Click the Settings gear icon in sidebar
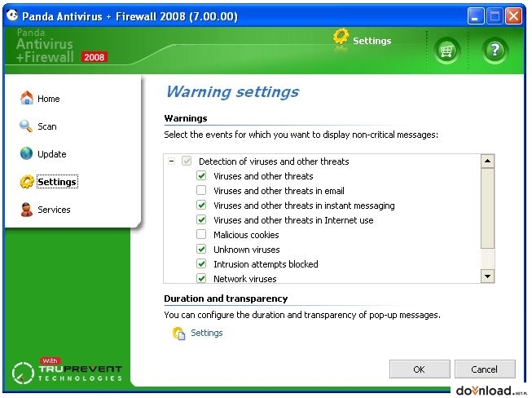Screen dimensions: 532x398 [26, 182]
